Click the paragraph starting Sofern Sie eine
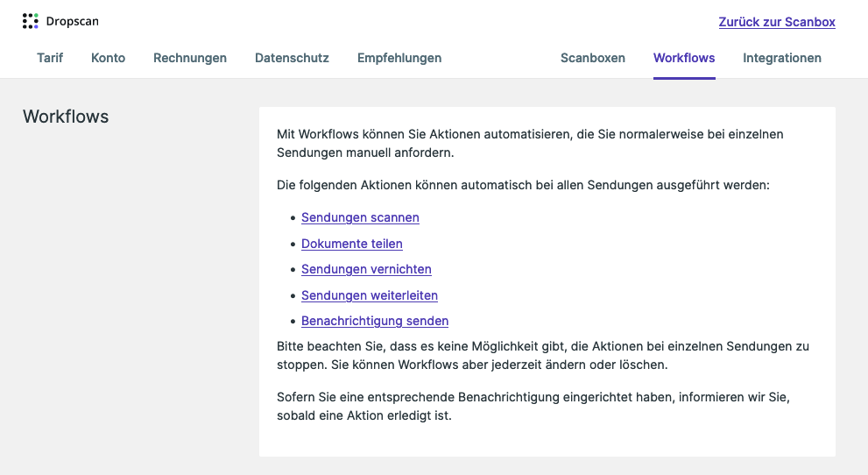This screenshot has height=475, width=868. coord(533,407)
